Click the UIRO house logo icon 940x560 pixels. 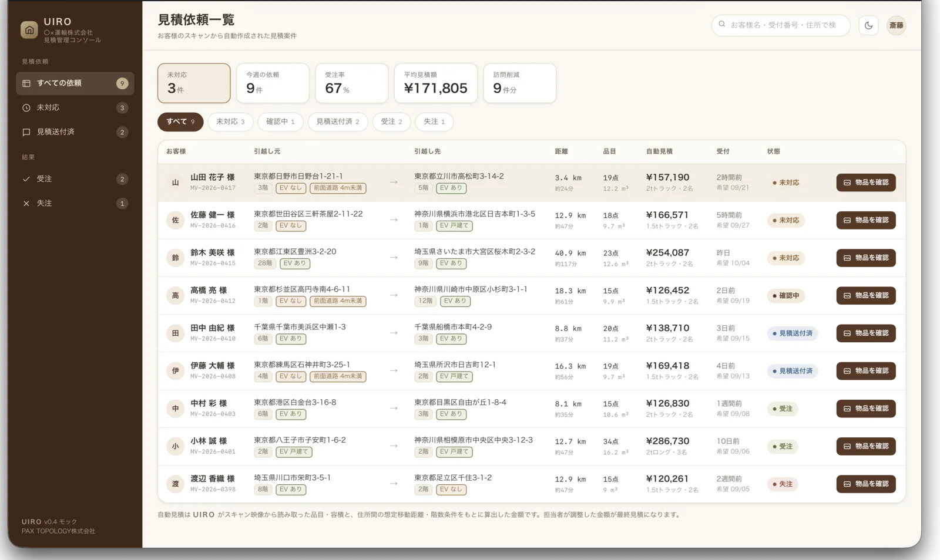29,30
